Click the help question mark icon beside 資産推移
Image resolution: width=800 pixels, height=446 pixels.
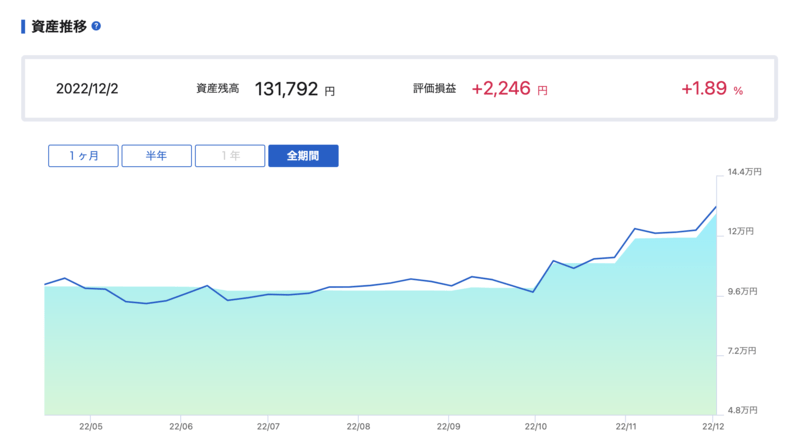tap(96, 26)
